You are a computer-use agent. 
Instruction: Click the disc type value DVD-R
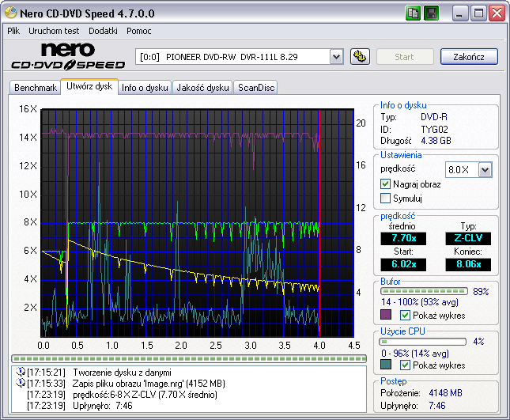coord(434,117)
